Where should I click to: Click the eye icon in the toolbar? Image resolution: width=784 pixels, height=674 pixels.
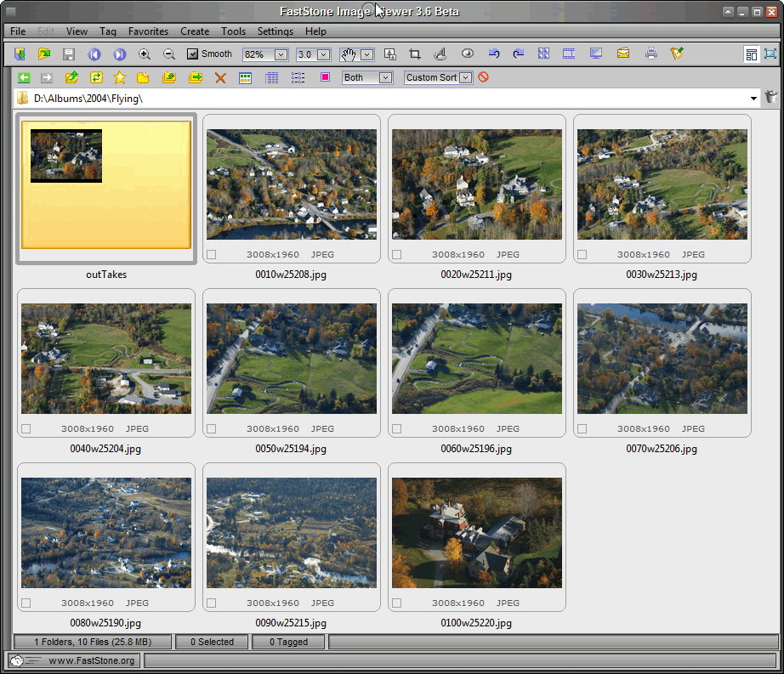pyautogui.click(x=468, y=54)
